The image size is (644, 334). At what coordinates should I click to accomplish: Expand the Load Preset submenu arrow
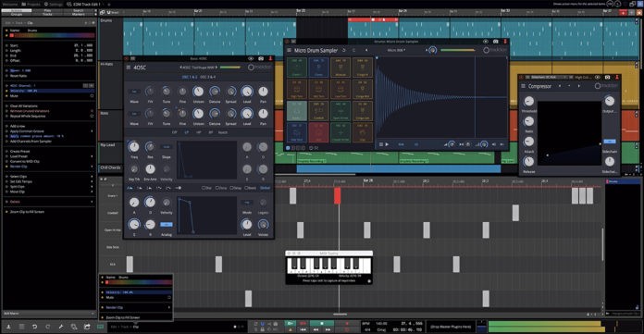tap(92, 156)
